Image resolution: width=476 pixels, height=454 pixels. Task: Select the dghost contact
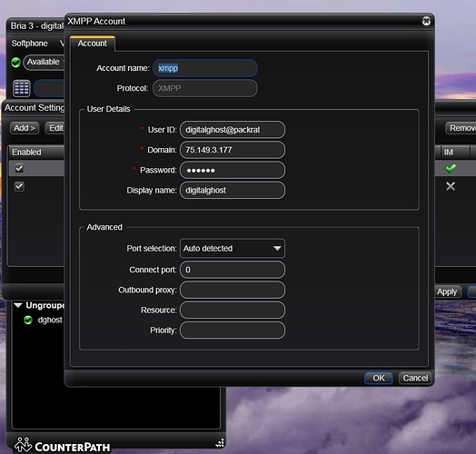coord(50,320)
